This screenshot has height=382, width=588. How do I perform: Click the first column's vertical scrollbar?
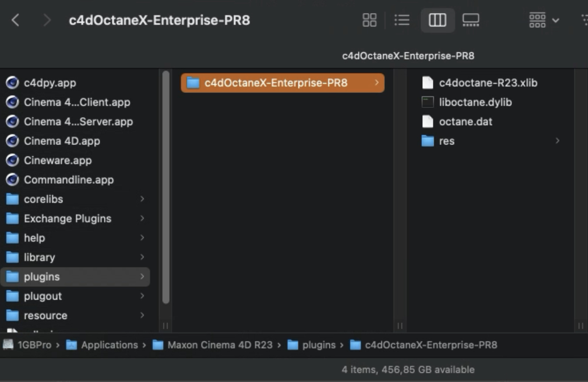click(x=166, y=186)
